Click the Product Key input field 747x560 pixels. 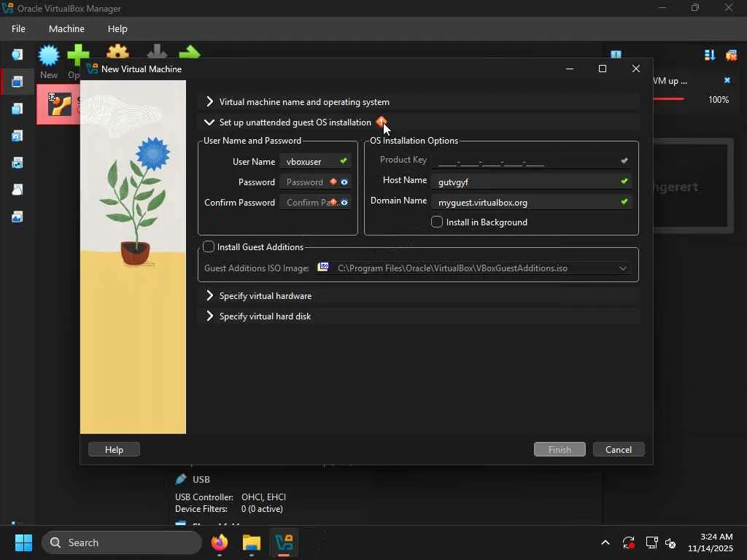531,161
